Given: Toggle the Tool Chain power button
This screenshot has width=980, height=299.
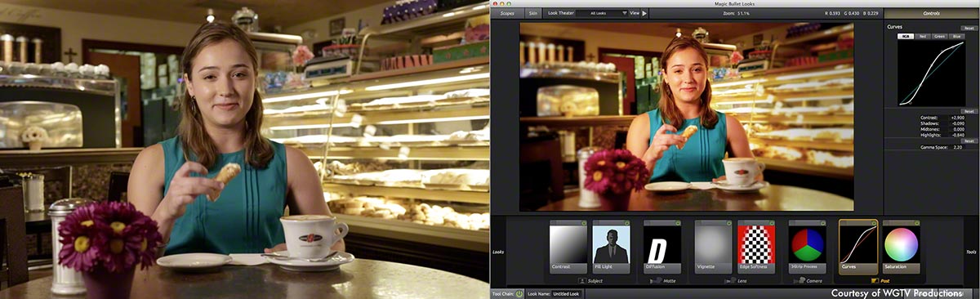Looking at the screenshot, I should pyautogui.click(x=519, y=293).
